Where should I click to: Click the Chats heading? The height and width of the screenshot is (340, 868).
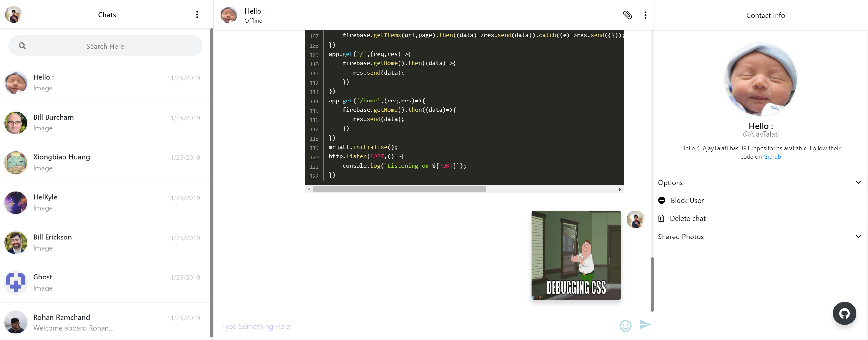[x=107, y=15]
